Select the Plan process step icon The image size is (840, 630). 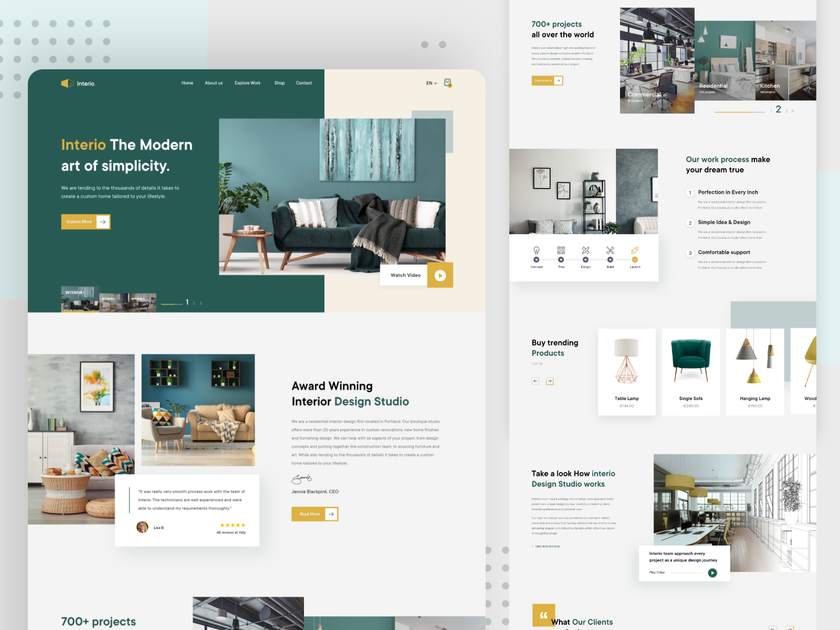[x=561, y=250]
